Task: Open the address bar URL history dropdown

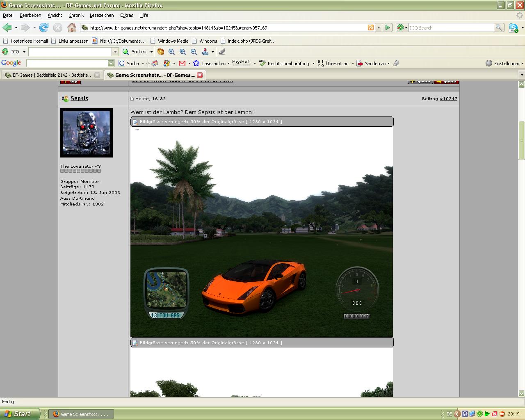Action: click(x=379, y=27)
